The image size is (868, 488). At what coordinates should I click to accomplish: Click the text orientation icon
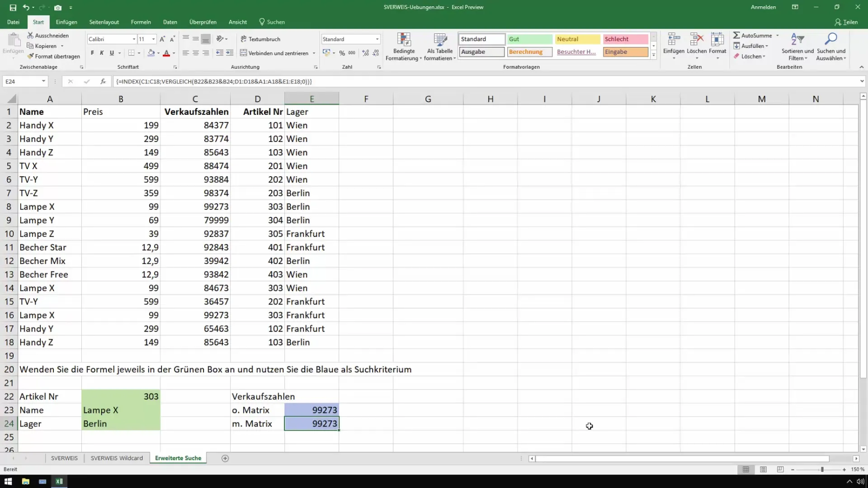coord(220,39)
